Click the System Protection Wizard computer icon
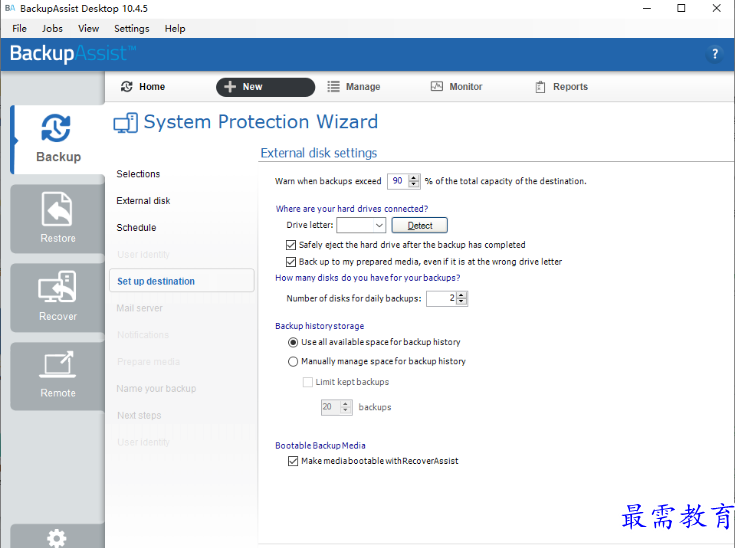The width and height of the screenshot is (743, 548). [126, 123]
